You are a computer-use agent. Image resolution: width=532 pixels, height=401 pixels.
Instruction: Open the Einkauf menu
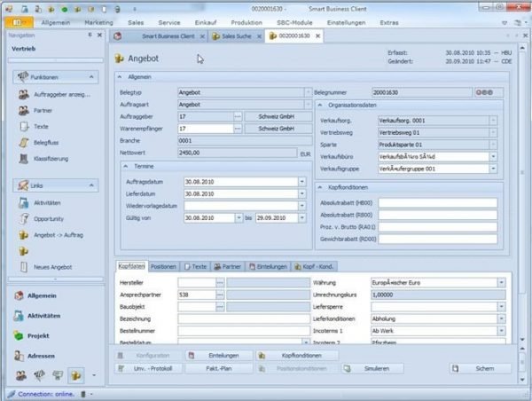click(206, 22)
